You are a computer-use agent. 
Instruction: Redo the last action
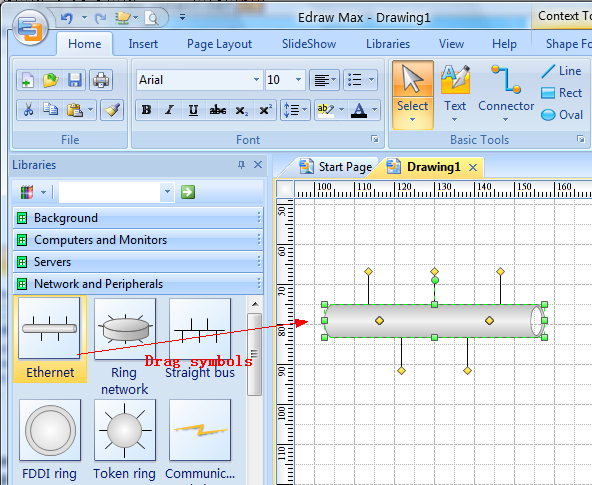[x=100, y=18]
